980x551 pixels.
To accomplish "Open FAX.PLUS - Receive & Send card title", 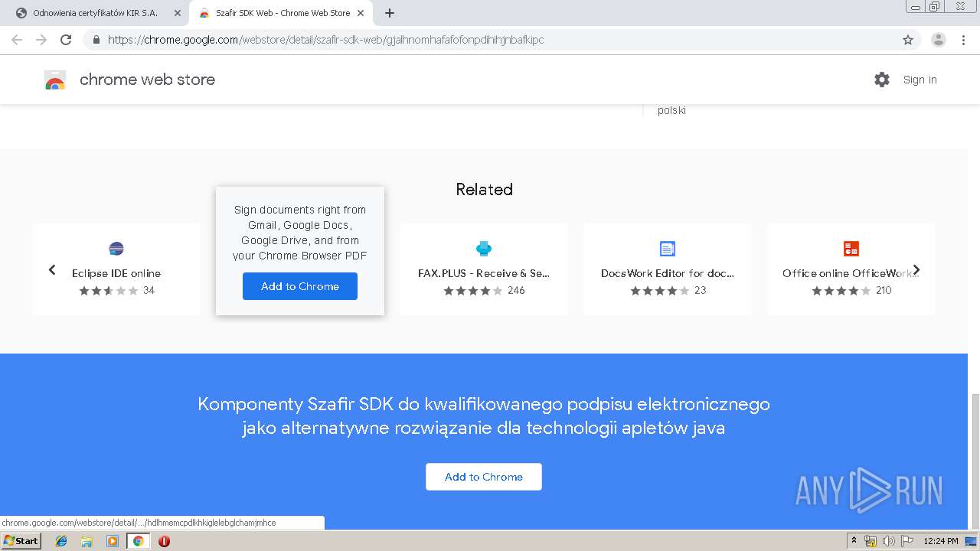I will coord(484,273).
